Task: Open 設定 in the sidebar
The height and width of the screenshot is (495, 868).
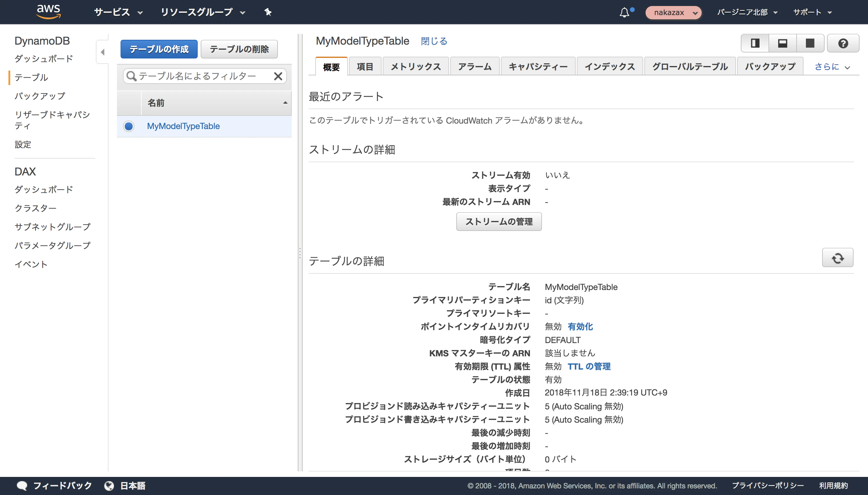Action: click(23, 144)
